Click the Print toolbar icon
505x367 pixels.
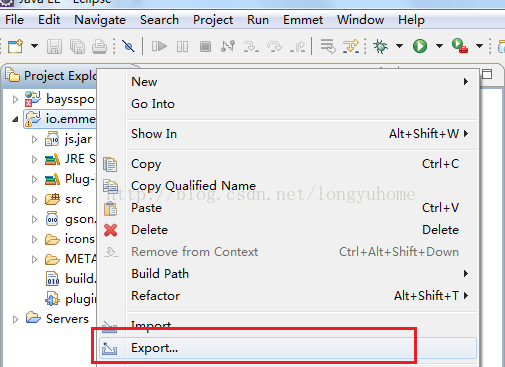coord(99,46)
